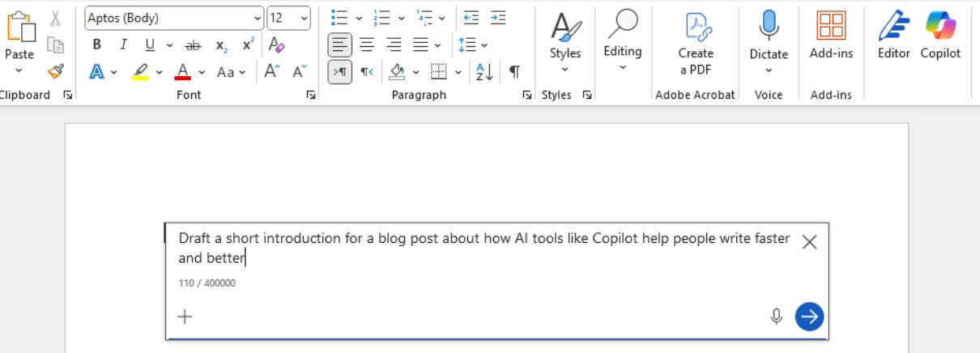Click the plus icon in prompt box
Viewport: 980px width, 353px height.
tap(185, 317)
